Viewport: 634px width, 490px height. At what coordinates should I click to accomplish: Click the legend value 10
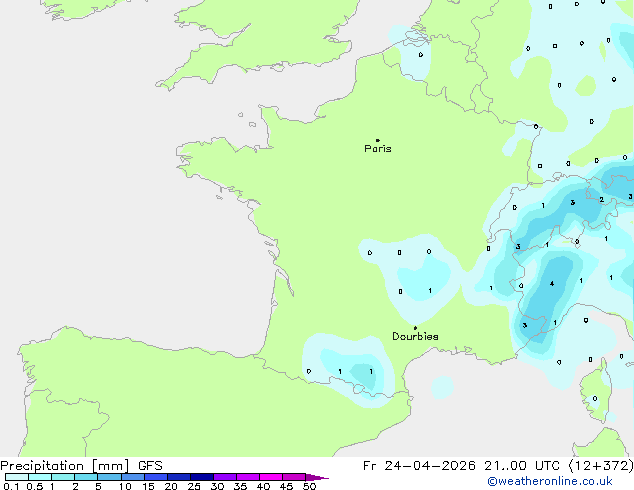click(125, 486)
